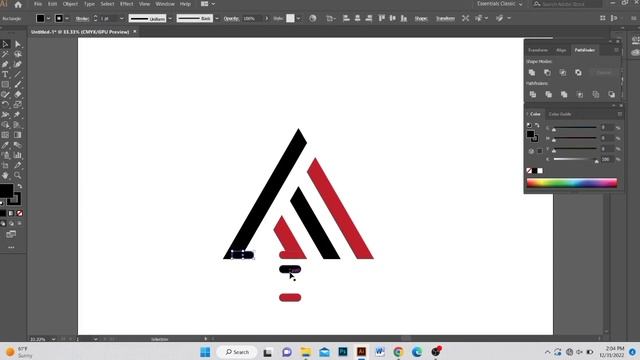
Task: Switch to the Align tab
Action: coord(561,50)
